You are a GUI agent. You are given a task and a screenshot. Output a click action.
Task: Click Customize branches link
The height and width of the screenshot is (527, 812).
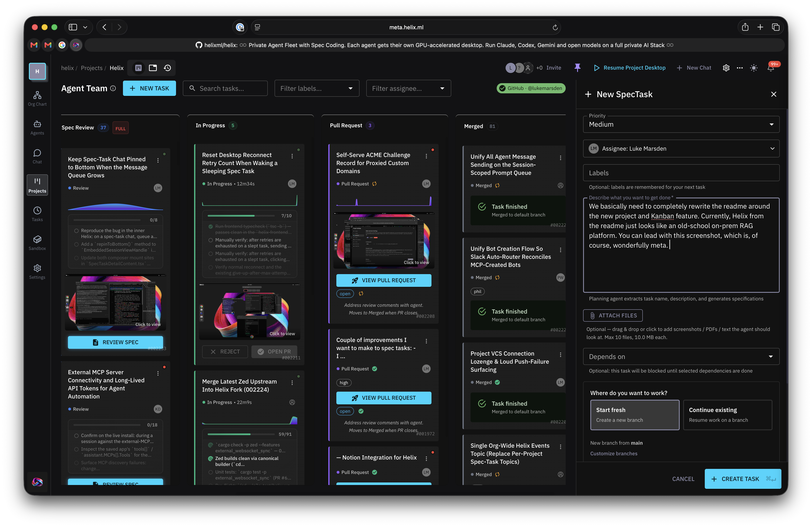click(x=613, y=453)
